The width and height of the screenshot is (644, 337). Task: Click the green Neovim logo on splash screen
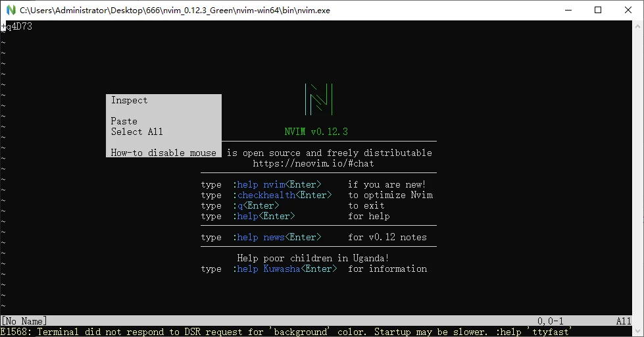(x=319, y=99)
